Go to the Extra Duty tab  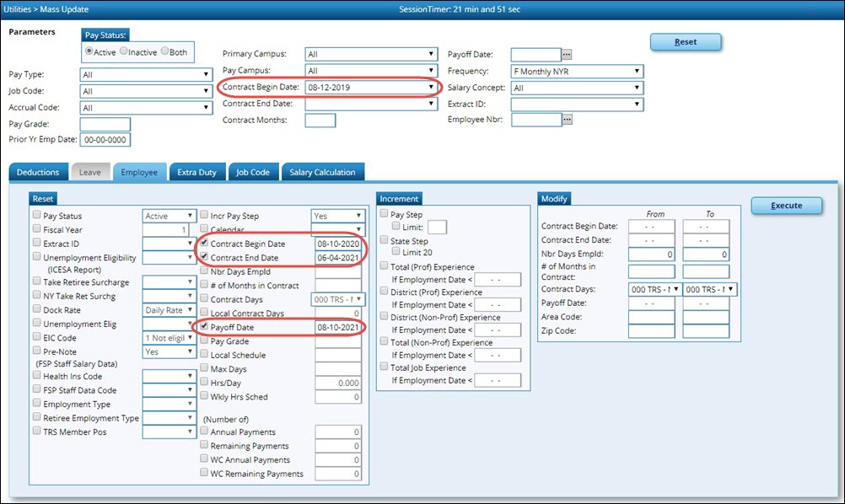(x=196, y=172)
